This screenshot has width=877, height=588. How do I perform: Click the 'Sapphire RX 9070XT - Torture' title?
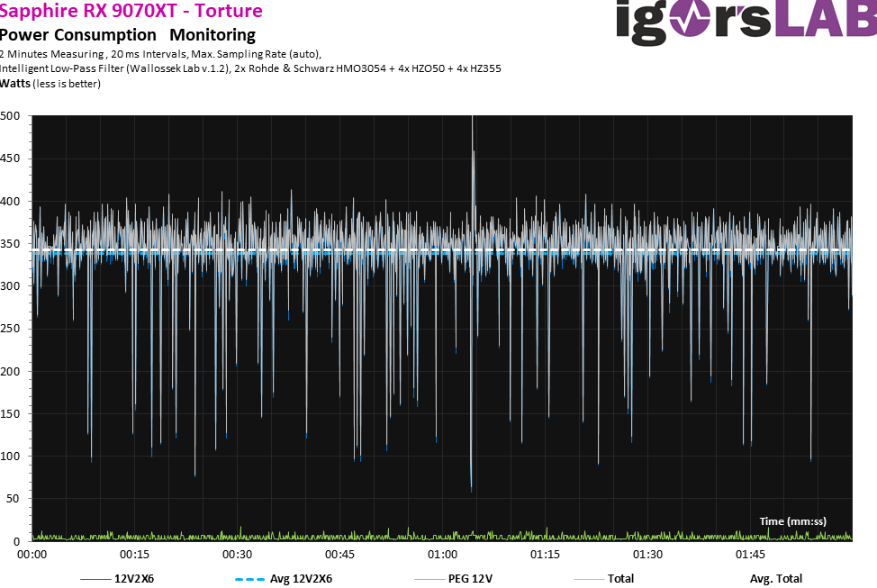tap(131, 11)
